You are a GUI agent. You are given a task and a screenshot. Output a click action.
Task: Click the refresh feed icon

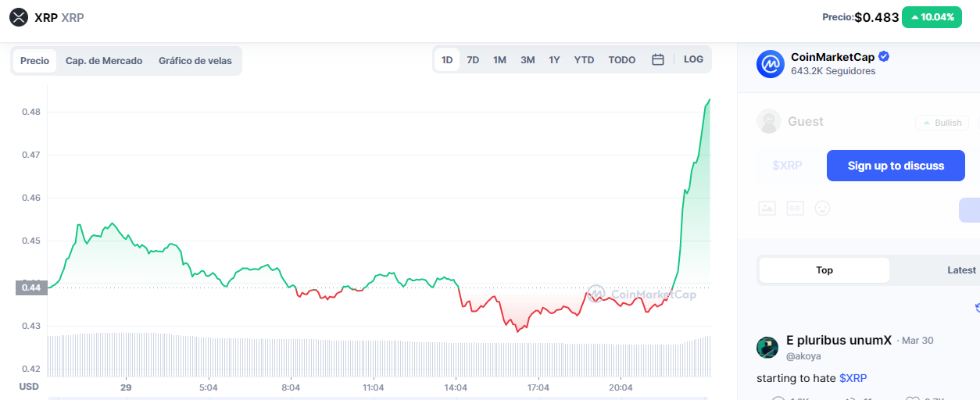coord(977,308)
